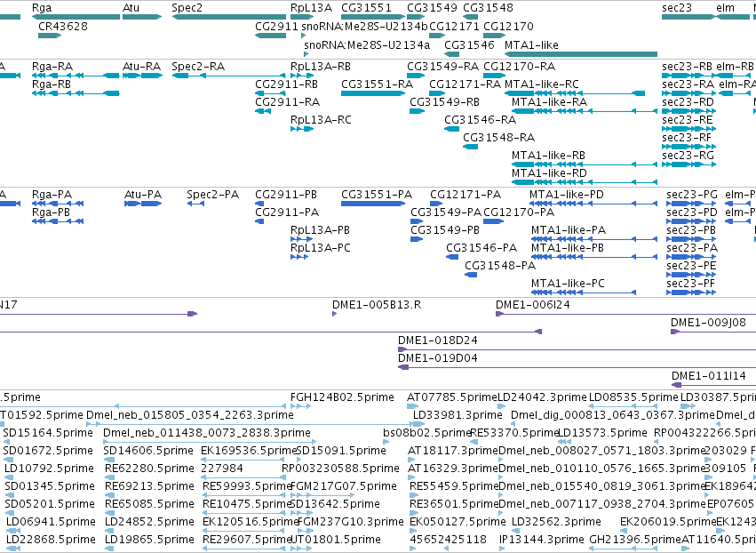Select the Rga-PA protein label
The image size is (756, 553).
coord(52,194)
